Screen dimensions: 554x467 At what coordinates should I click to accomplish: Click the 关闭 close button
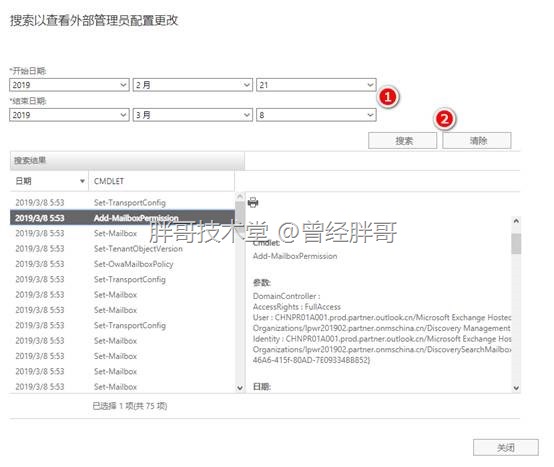click(x=506, y=447)
